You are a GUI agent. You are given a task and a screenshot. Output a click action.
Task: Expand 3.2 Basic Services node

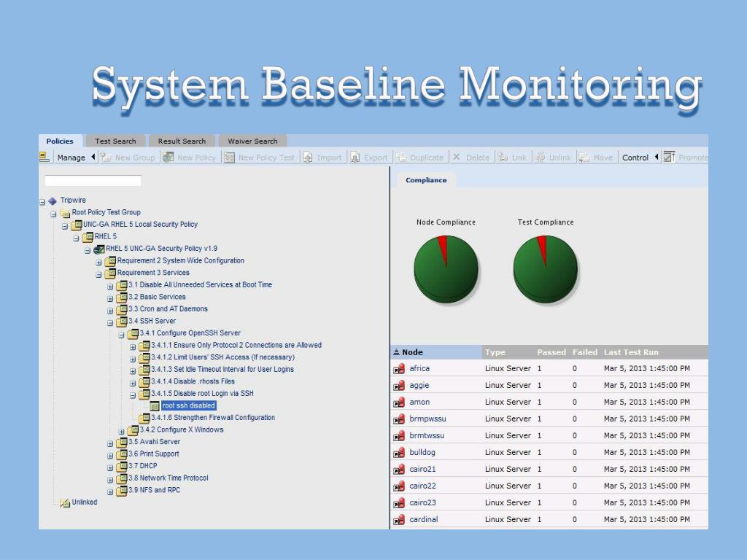pos(110,299)
